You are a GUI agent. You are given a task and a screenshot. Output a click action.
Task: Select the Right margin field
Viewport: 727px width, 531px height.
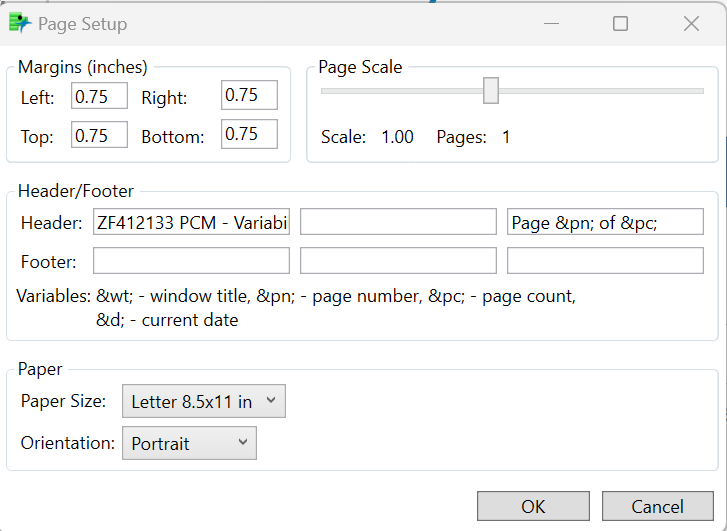249,96
